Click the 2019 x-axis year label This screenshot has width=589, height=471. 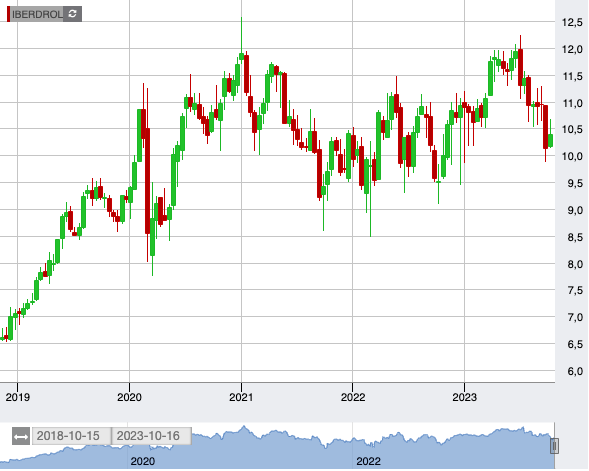(x=18, y=397)
